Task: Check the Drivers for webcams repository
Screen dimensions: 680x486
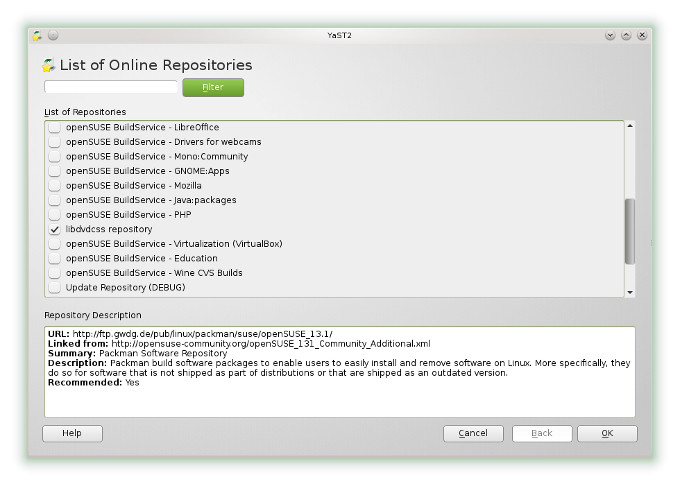Action: click(55, 142)
